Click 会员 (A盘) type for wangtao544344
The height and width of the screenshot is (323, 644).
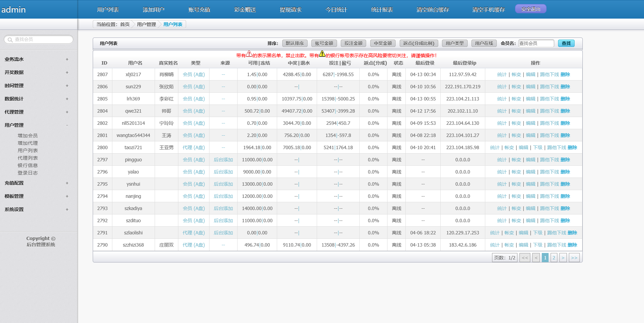(194, 135)
